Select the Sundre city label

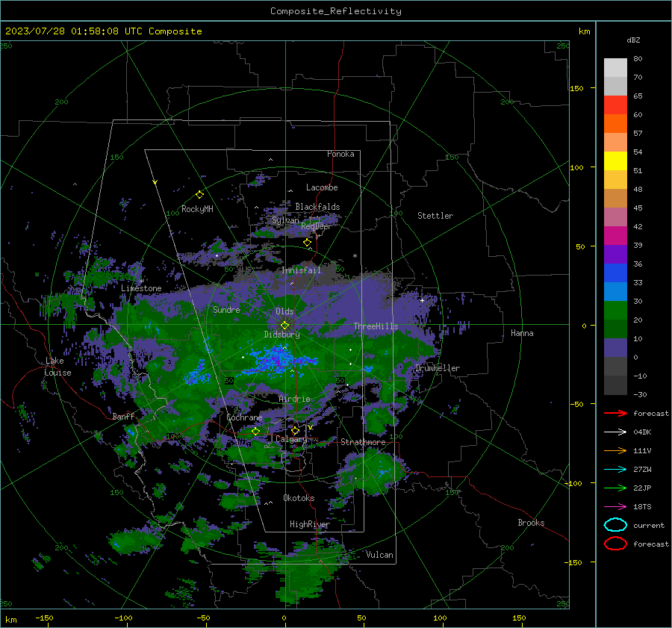point(226,309)
